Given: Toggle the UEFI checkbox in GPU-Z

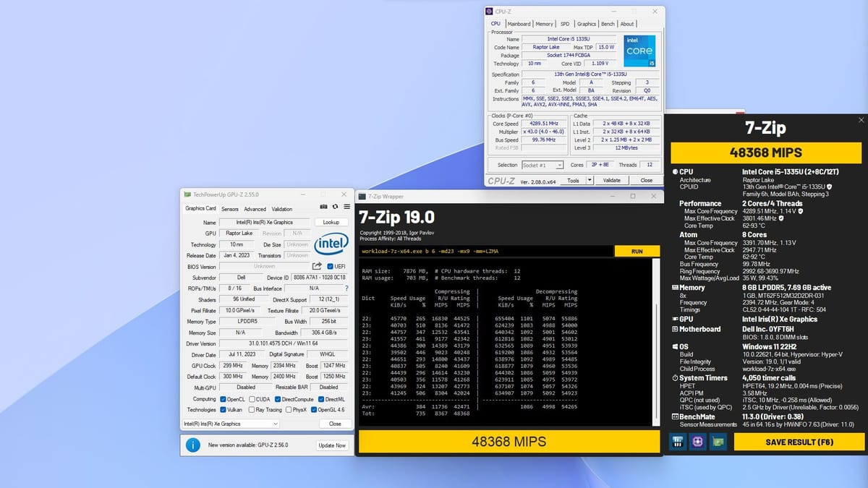Looking at the screenshot, I should (x=330, y=267).
